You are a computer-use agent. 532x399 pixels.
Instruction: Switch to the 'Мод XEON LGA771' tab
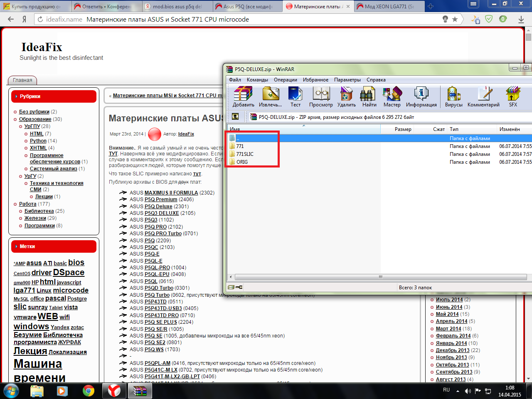[x=389, y=6]
